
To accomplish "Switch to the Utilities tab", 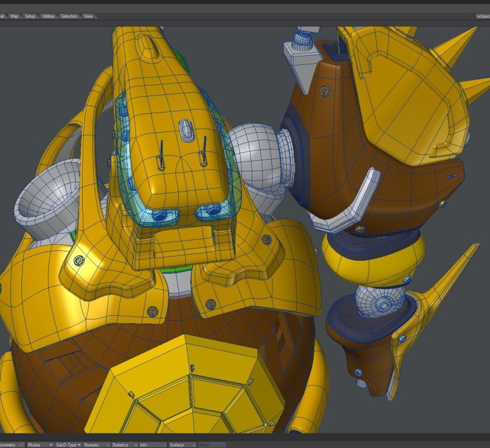I will point(48,16).
